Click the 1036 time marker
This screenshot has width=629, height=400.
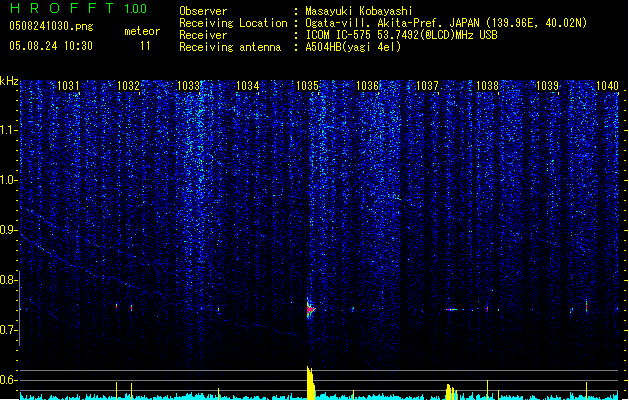367,86
